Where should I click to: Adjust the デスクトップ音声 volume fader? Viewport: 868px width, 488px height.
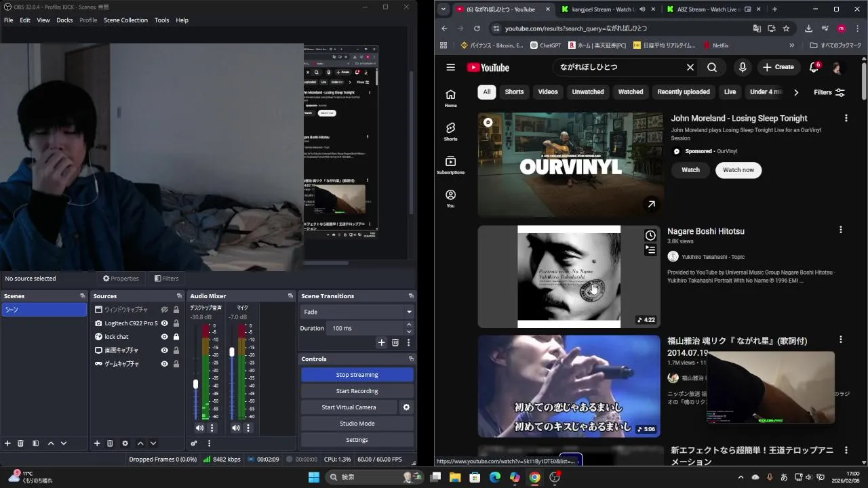click(x=196, y=384)
